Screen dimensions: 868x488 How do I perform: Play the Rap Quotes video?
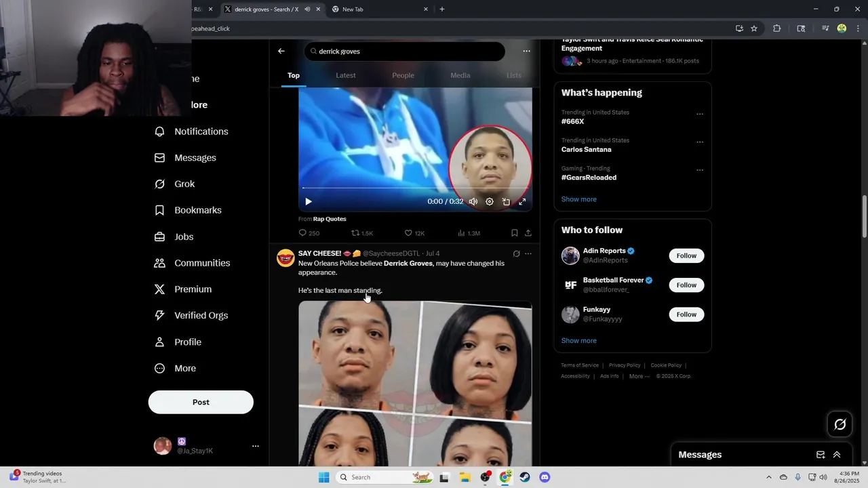[309, 201]
